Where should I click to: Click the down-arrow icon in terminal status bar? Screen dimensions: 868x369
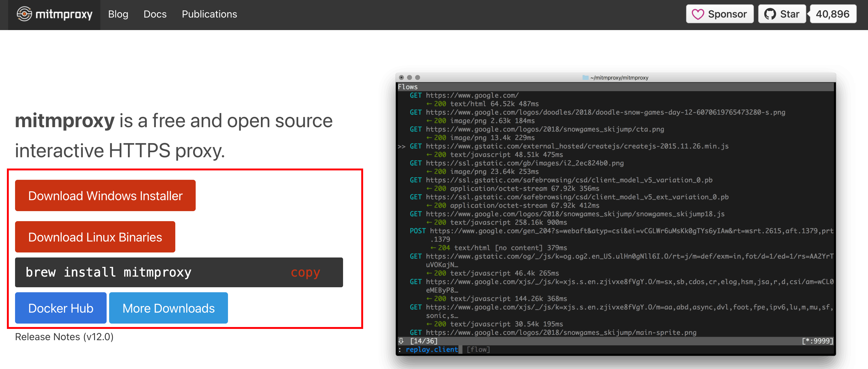401,341
